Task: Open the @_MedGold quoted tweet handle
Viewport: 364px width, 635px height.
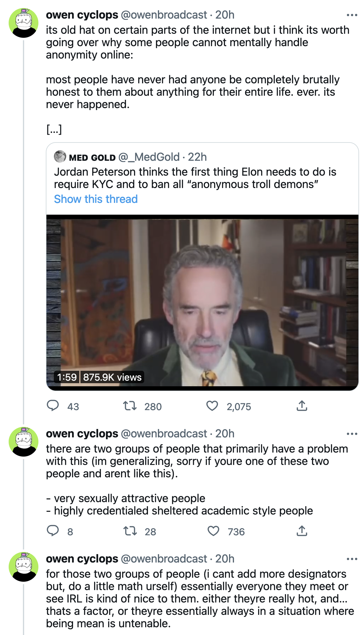Action: point(149,157)
